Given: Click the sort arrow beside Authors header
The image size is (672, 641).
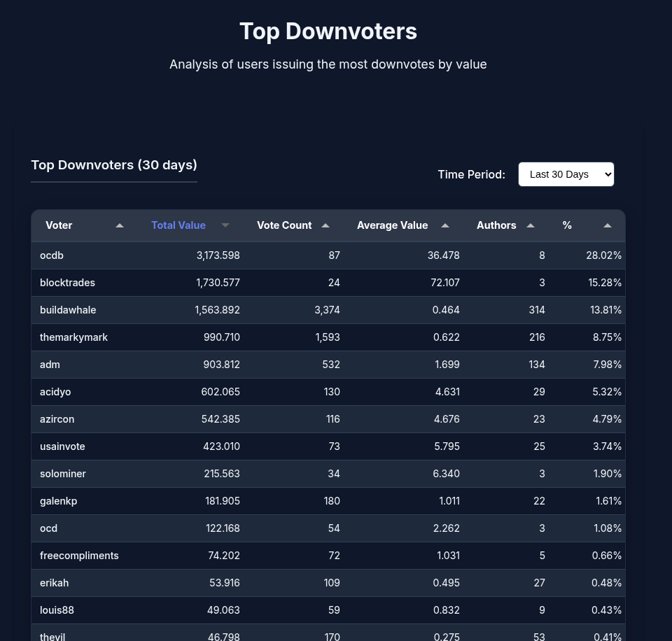Looking at the screenshot, I should [531, 225].
